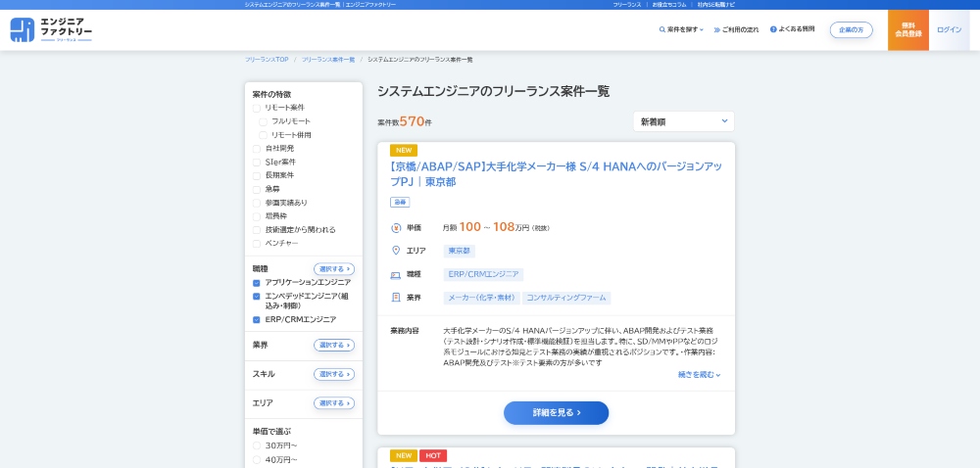The image size is (980, 468).
Task: Click the システムエンジニアのフリーランス案件一覧 page heading
Action: tap(493, 91)
